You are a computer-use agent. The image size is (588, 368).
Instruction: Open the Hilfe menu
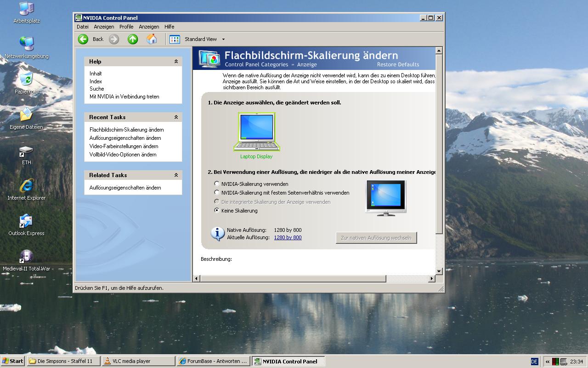(169, 27)
